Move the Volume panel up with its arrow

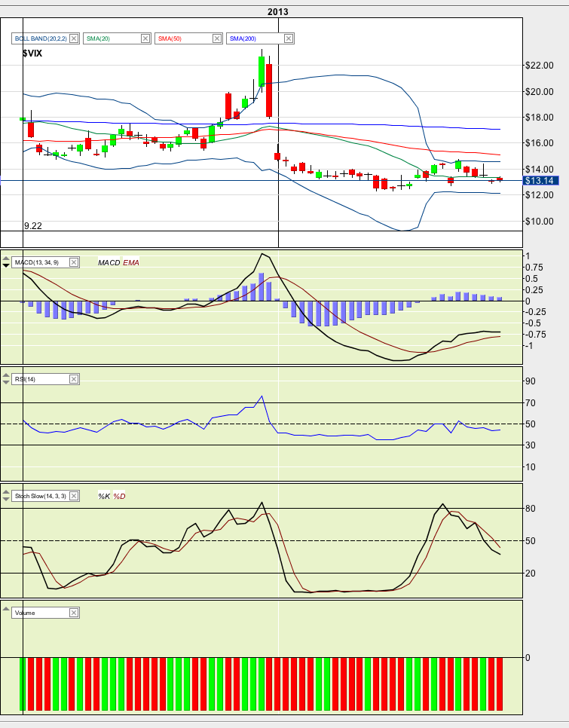pyautogui.click(x=6, y=610)
